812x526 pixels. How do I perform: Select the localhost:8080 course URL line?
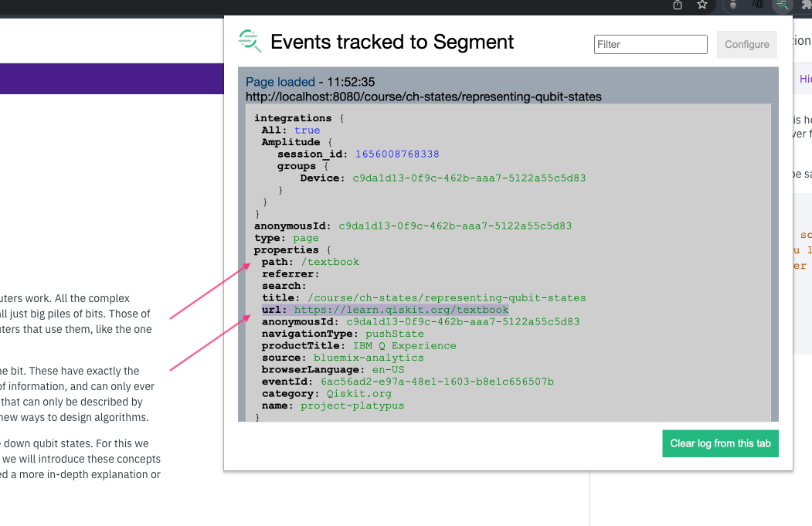(x=423, y=97)
